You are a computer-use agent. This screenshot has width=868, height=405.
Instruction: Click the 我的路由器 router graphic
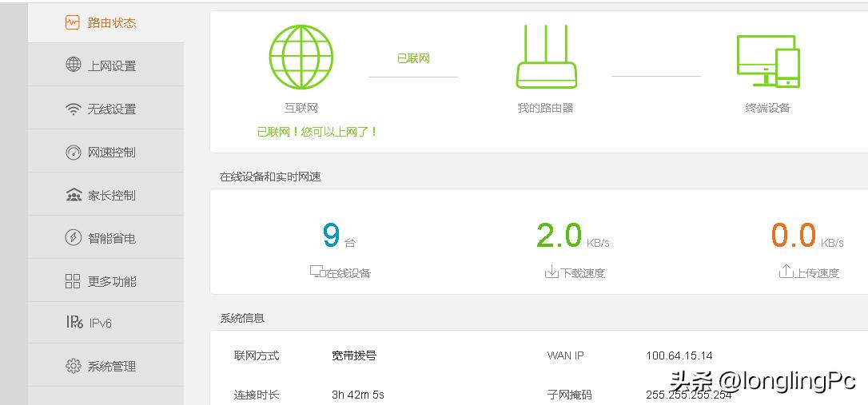click(x=545, y=57)
